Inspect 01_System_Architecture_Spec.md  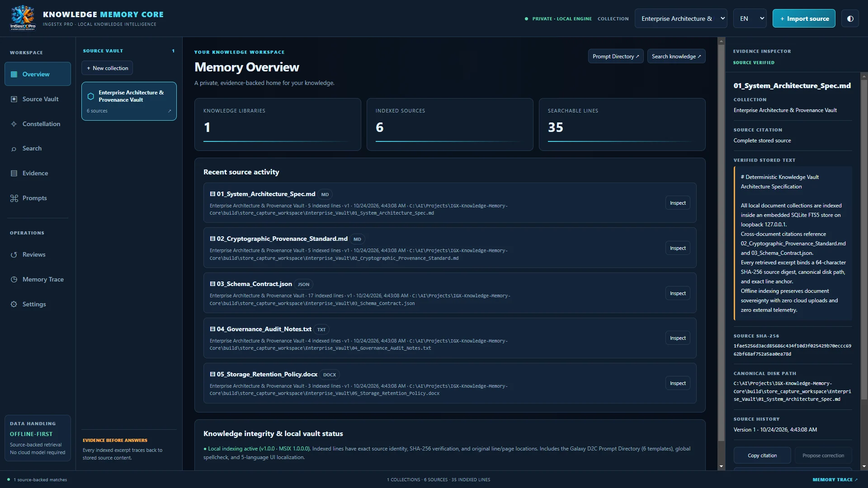(x=678, y=203)
